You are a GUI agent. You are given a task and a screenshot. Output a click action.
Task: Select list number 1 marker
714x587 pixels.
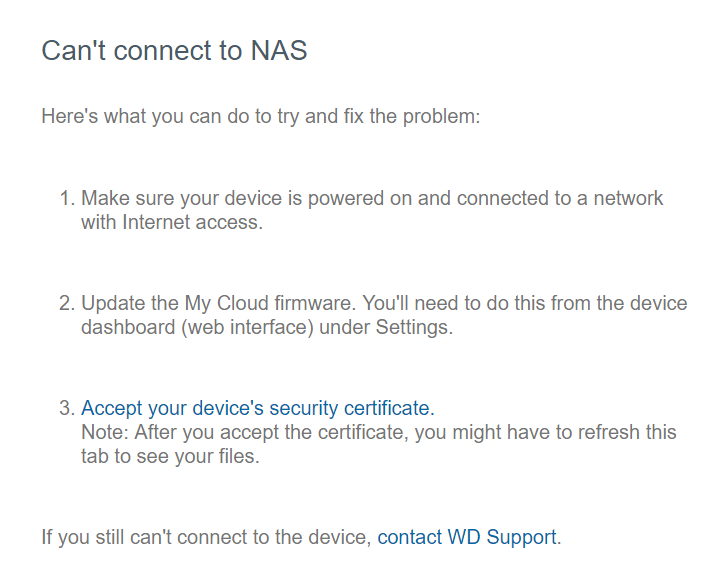click(x=67, y=199)
